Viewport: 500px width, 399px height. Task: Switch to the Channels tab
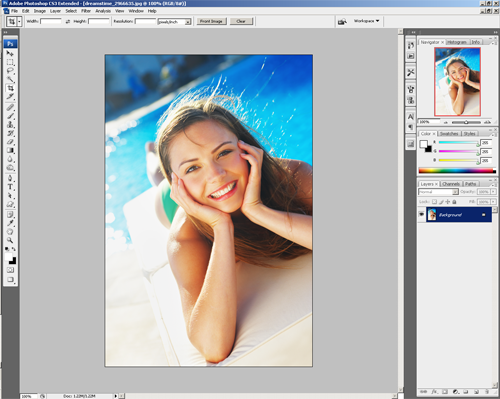pos(451,184)
